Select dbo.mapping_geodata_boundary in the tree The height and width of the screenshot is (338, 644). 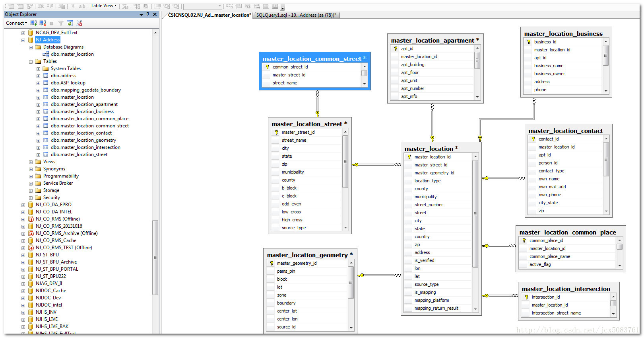[86, 90]
